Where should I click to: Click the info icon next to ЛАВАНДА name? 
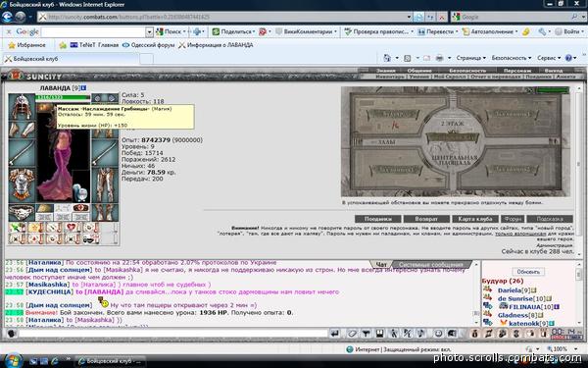(x=83, y=88)
